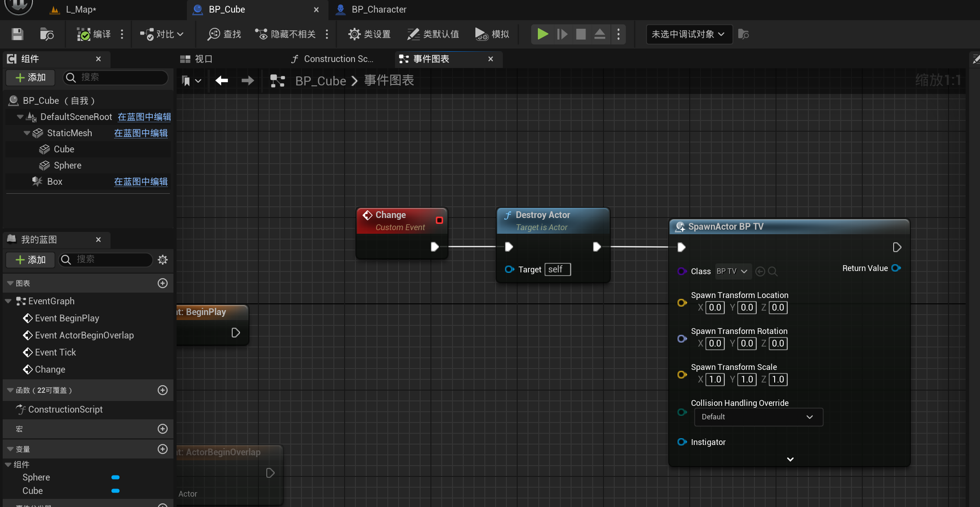Open the Collision Handling Override dropdown
Image resolution: width=980 pixels, height=507 pixels.
758,417
